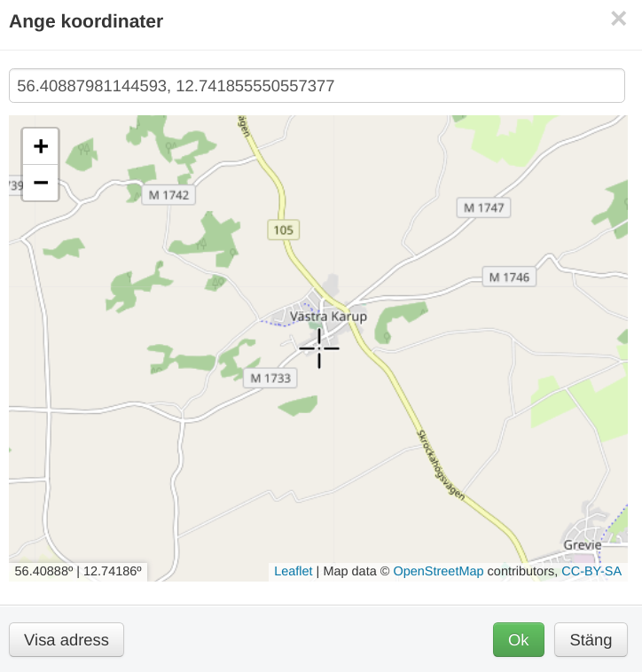This screenshot has height=672, width=642.
Task: Open the OpenStreetMap attribution link
Action: (438, 572)
